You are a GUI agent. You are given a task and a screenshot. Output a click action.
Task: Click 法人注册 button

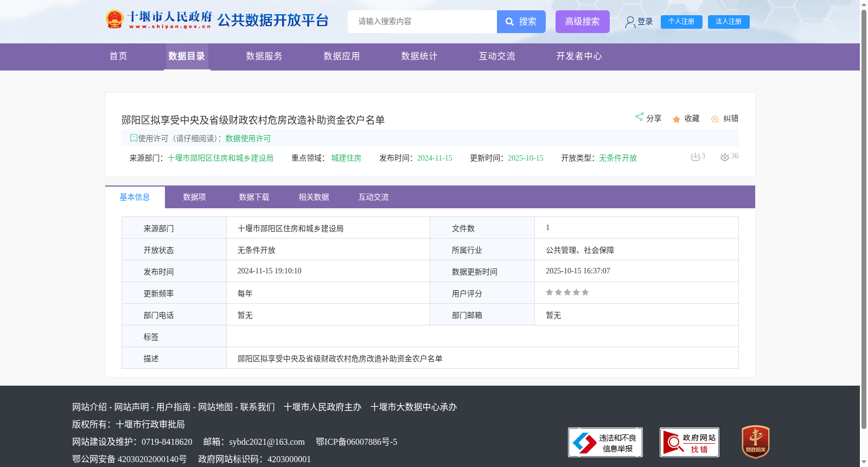coord(729,22)
